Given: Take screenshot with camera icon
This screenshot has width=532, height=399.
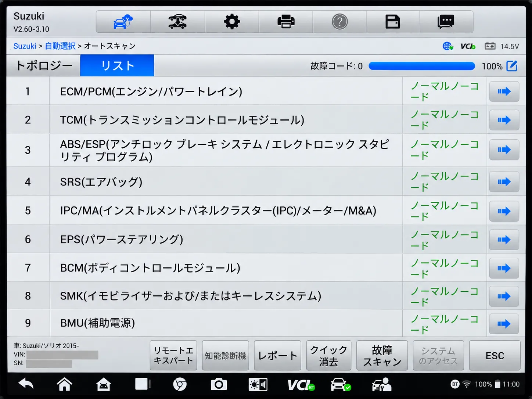Looking at the screenshot, I should tap(219, 384).
